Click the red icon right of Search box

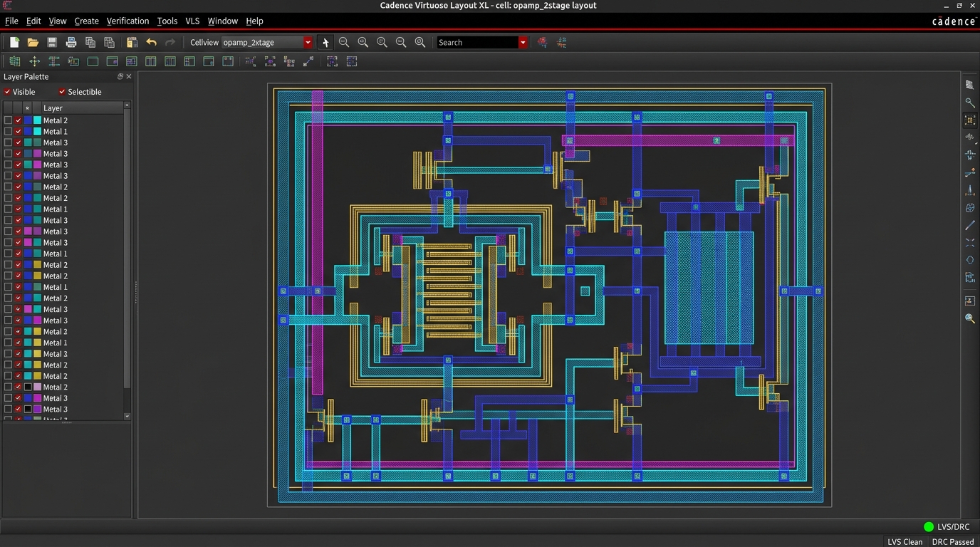tap(543, 43)
